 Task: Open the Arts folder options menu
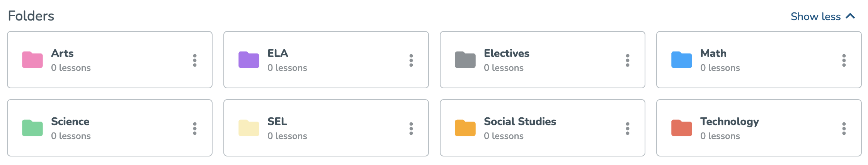195,60
